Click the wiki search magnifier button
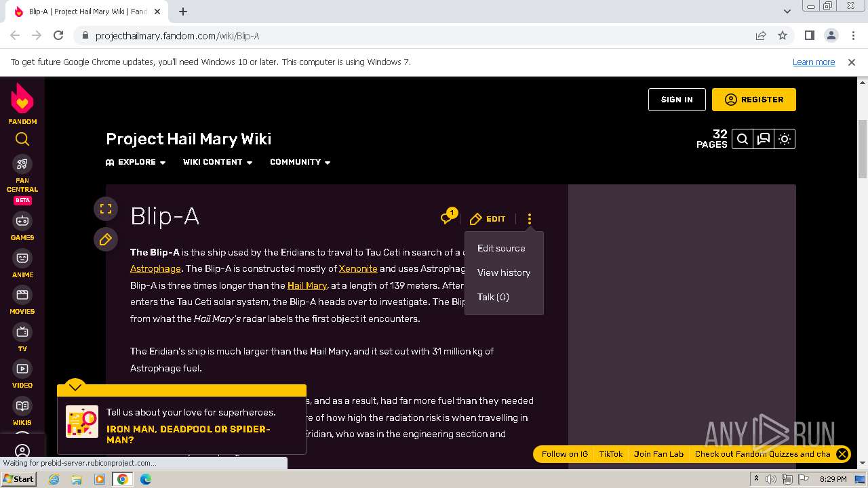The width and height of the screenshot is (868, 488). [743, 139]
